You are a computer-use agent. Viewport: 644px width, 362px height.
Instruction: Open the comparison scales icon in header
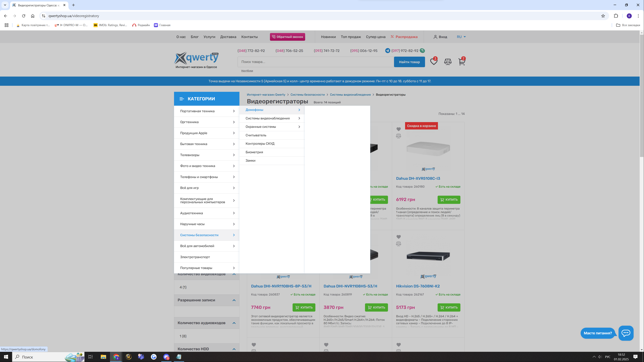point(447,62)
